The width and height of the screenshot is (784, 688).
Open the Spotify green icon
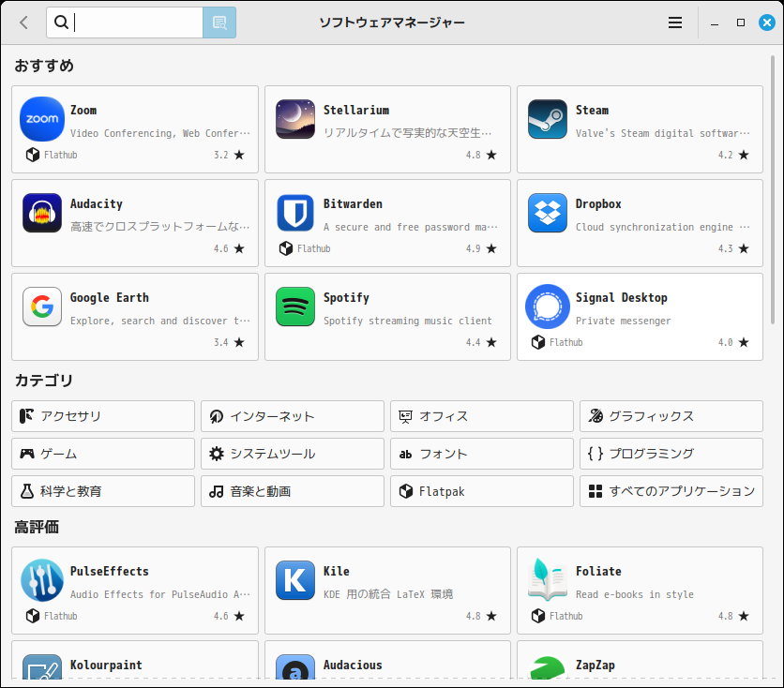coord(295,307)
